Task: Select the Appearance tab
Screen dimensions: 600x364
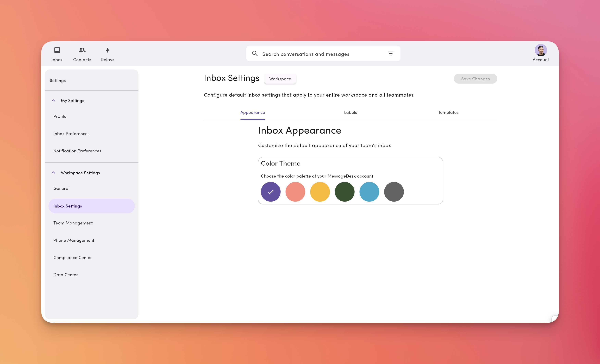Action: (x=253, y=112)
